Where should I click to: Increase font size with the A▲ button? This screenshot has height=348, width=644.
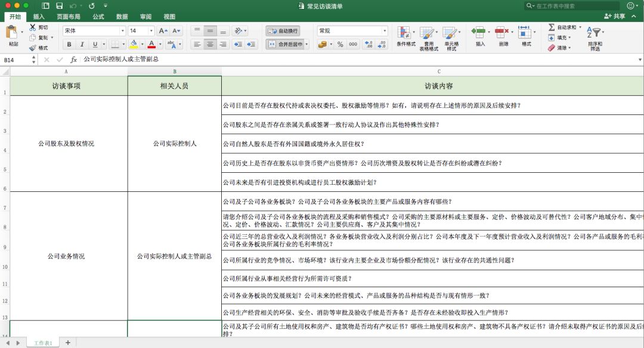pyautogui.click(x=163, y=31)
